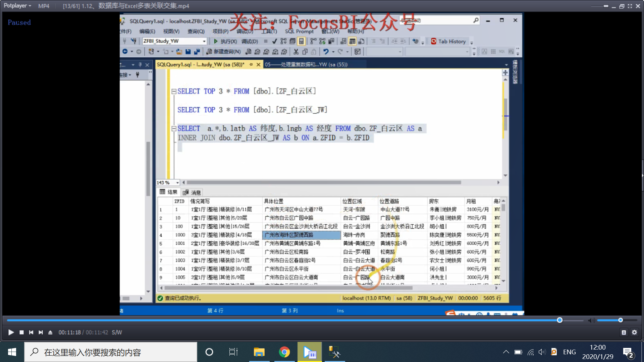644x362 pixels.
Task: Open Chrome from the taskbar
Action: point(284,352)
